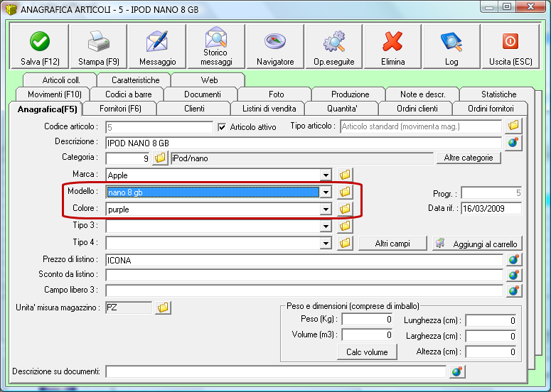Image resolution: width=551 pixels, height=392 pixels.
Task: Click into the Descrizione text field
Action: (304, 143)
